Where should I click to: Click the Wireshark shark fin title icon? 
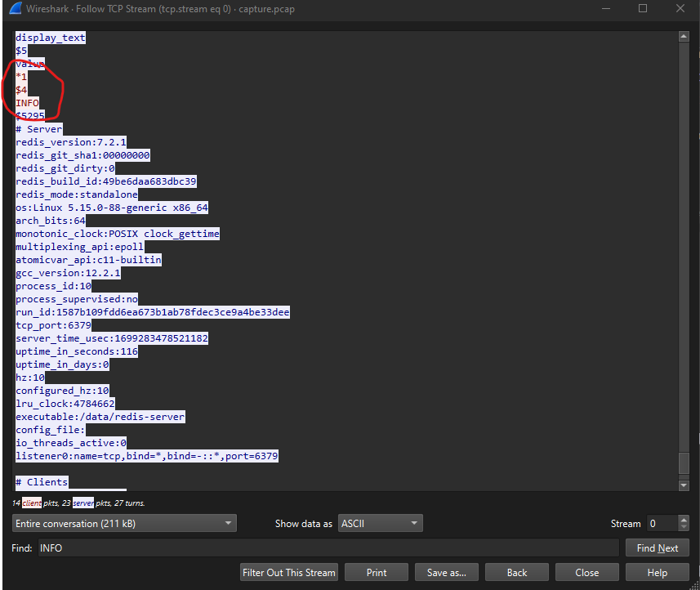tap(15, 8)
